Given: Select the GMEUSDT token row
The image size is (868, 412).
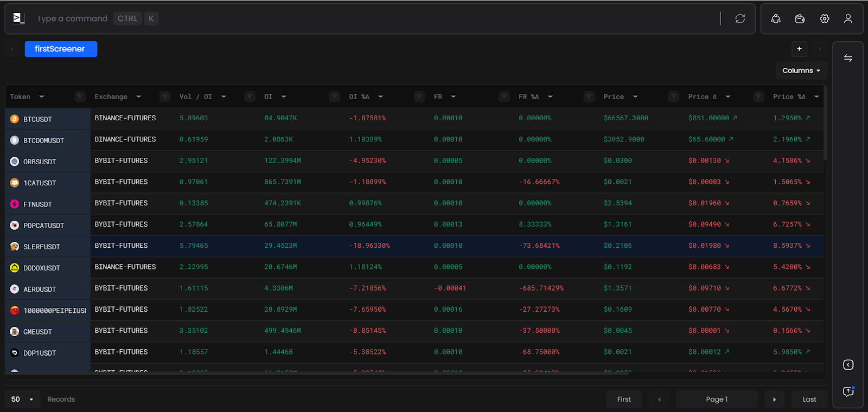Looking at the screenshot, I should [x=414, y=331].
